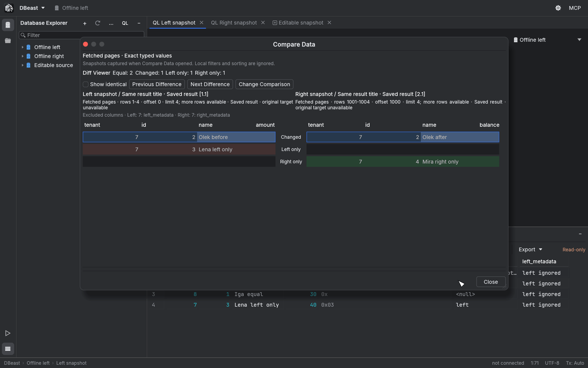The image size is (588, 368).
Task: Select the Lena left only diff row
Action: [x=179, y=149]
